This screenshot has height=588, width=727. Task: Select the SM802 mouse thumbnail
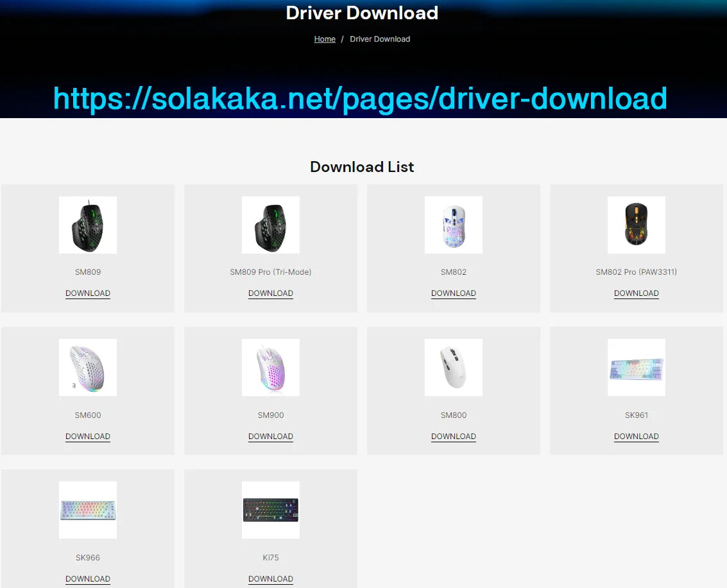tap(454, 225)
